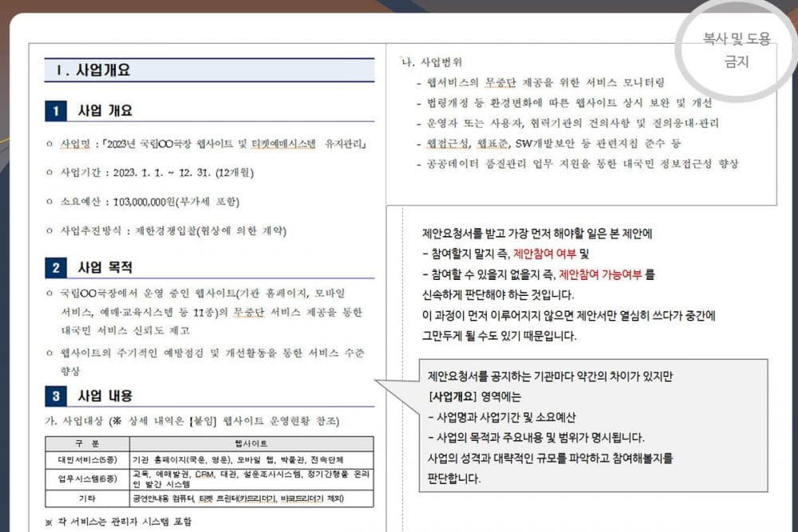This screenshot has width=798, height=532.
Task: Click the '사업 목적' heading numbered 2
Action: (105, 267)
